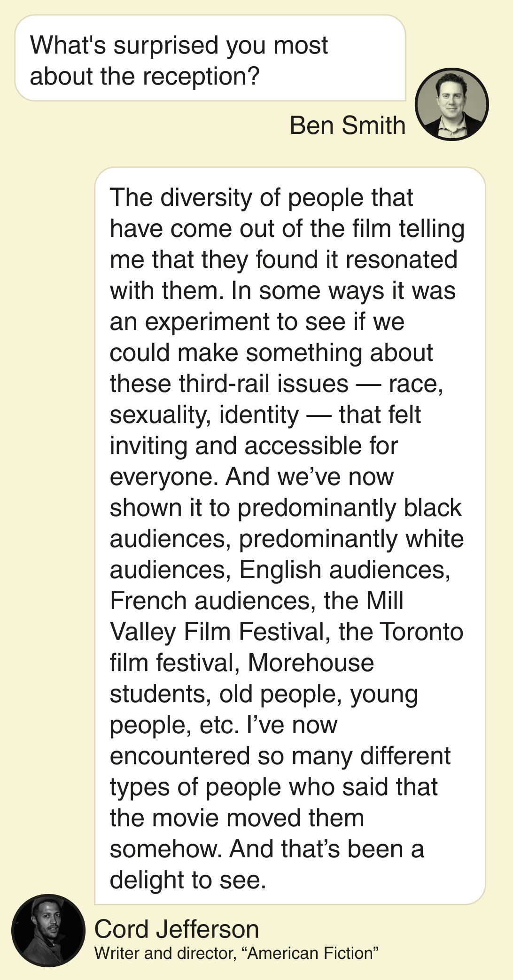Click the word "Morehouse" in the answer
Viewport: 513px width, 980px height.
[x=311, y=663]
